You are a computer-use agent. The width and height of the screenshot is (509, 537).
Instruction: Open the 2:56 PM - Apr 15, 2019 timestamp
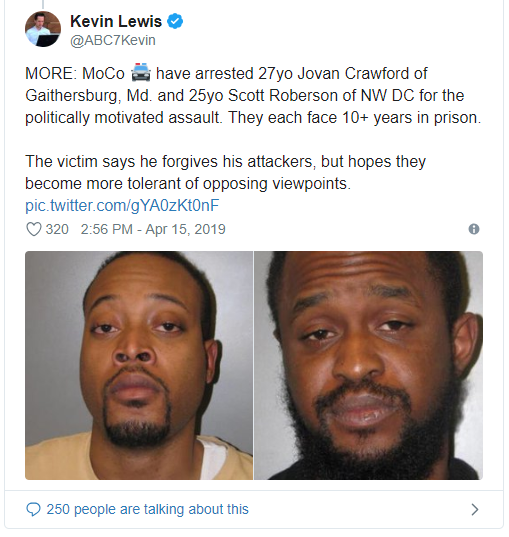pos(153,229)
